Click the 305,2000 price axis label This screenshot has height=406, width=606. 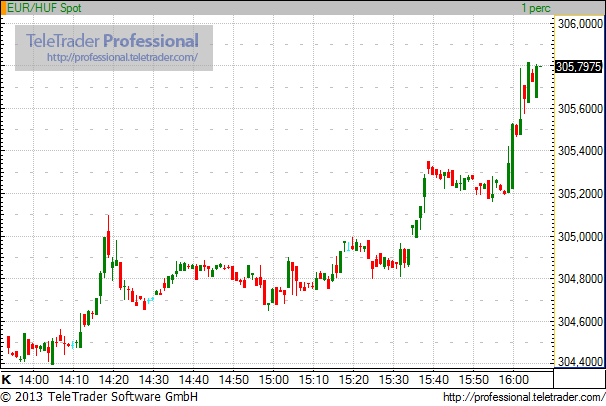580,193
